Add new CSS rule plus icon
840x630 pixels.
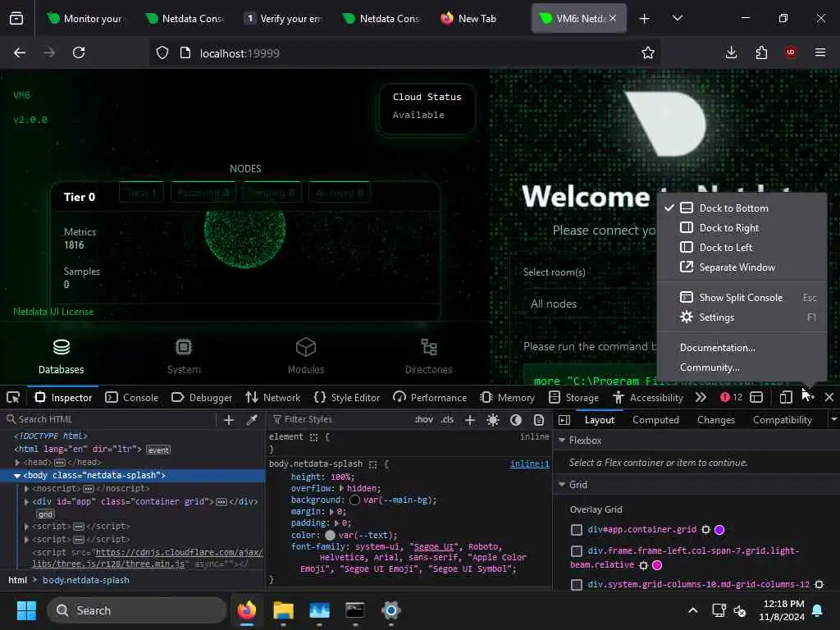470,420
